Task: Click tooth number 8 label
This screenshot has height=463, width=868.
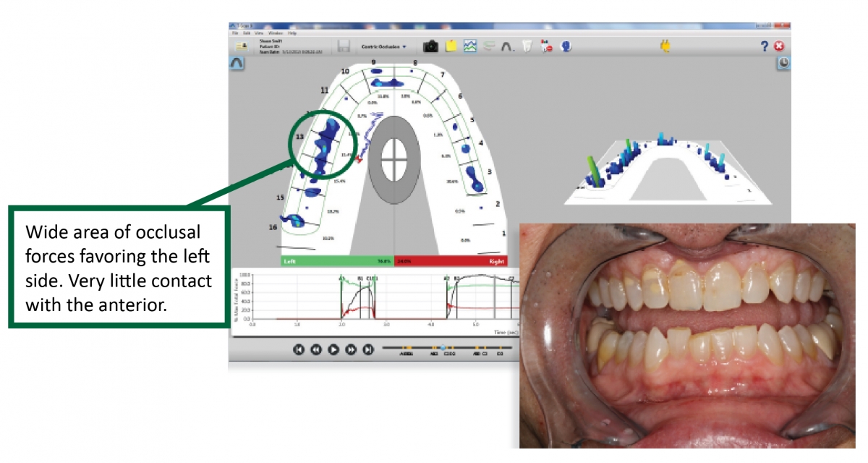Action: [x=415, y=63]
